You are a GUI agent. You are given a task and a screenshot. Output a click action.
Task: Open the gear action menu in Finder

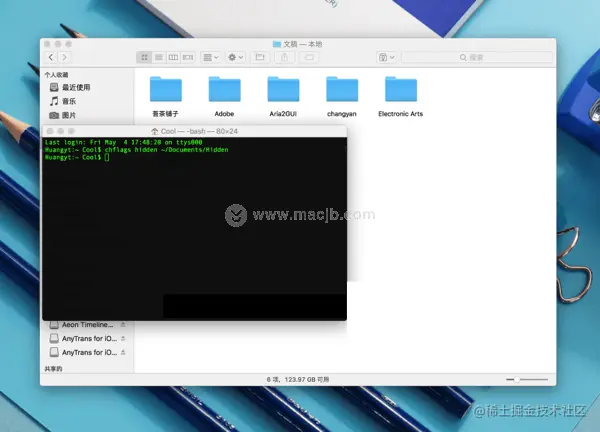point(235,57)
